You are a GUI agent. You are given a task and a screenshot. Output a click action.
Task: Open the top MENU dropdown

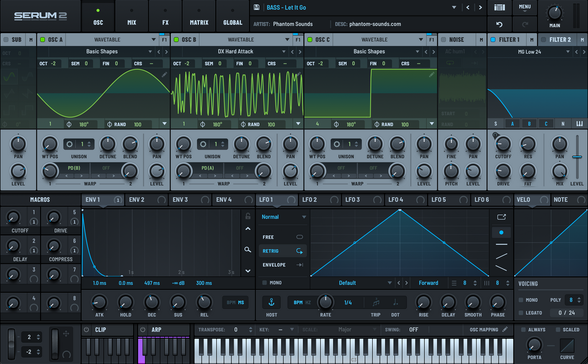525,8
